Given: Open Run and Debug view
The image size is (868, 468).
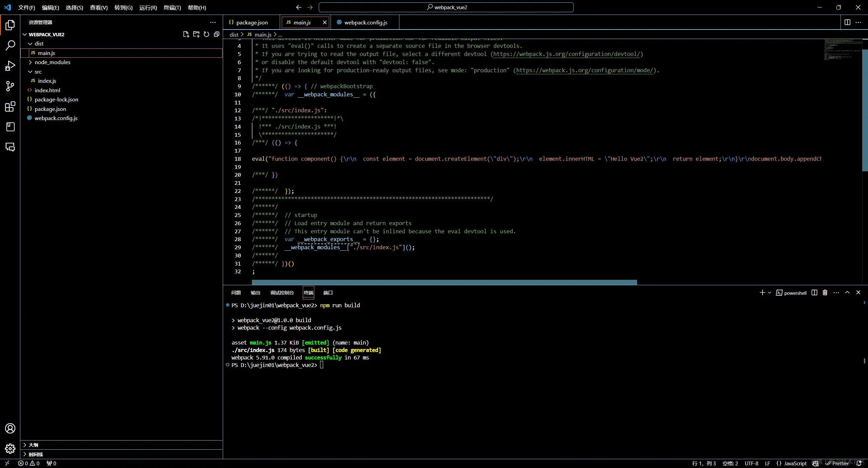Looking at the screenshot, I should tap(10, 66).
